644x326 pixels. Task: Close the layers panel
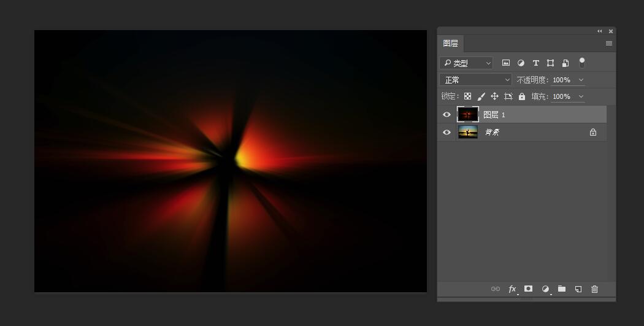611,31
